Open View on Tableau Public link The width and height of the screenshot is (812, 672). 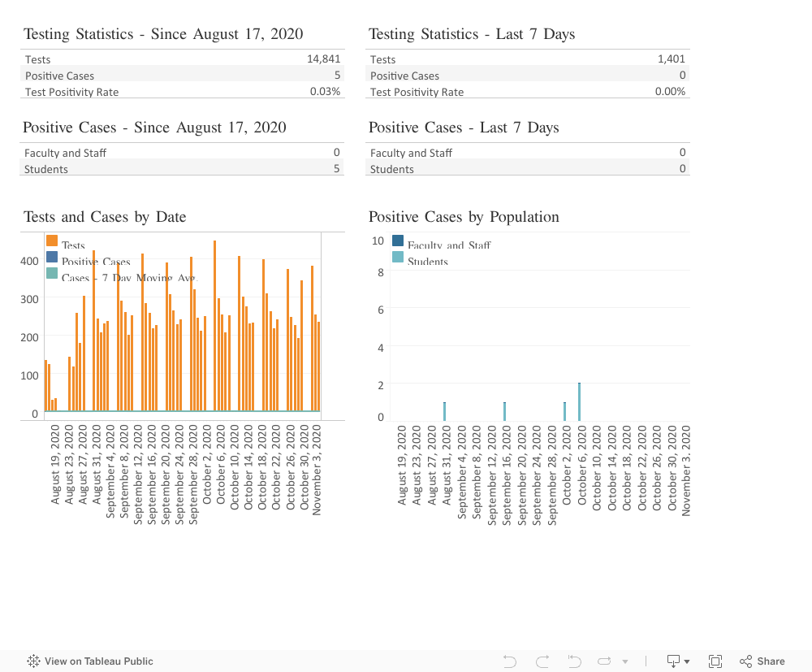pyautogui.click(x=98, y=661)
